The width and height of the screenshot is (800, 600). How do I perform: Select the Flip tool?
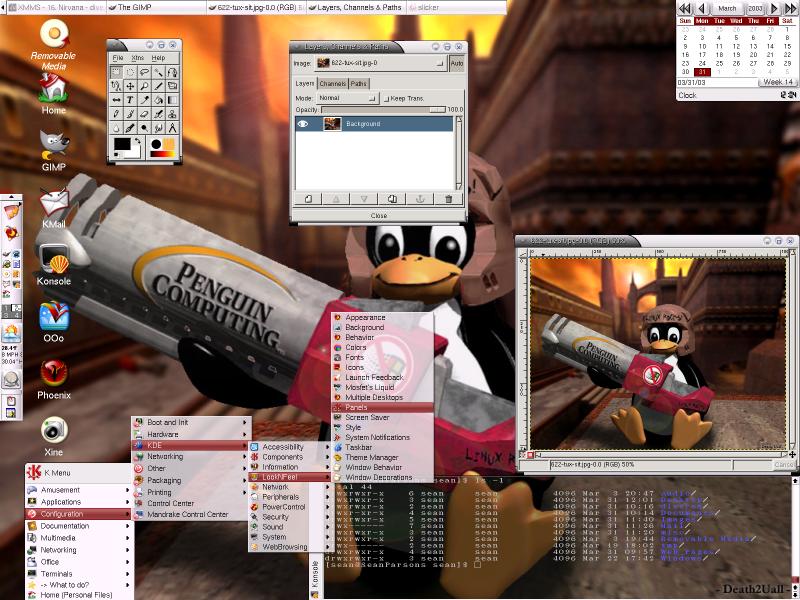tap(116, 100)
